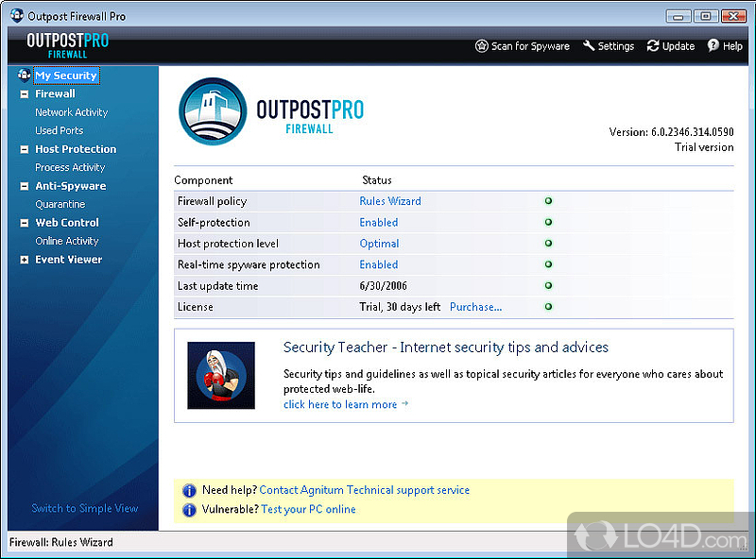Click the Security Teacher heading
This screenshot has height=559, width=756.
click(445, 347)
